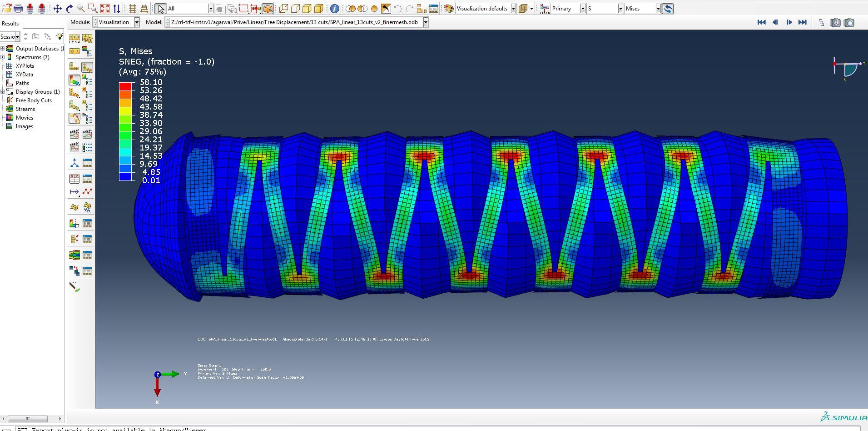Select Images in the results tree
868x431 pixels.
(24, 126)
